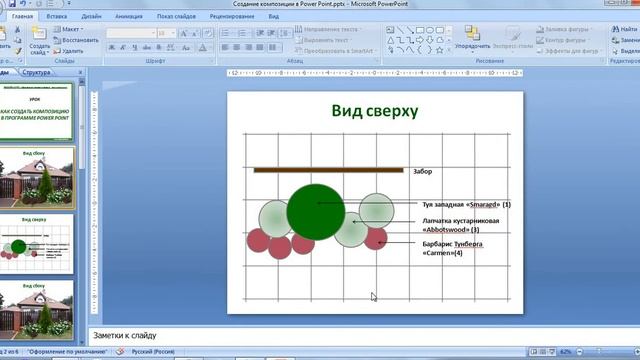Switch to the Дизайн tab
Viewport: 640px width, 360px height.
pyautogui.click(x=91, y=16)
